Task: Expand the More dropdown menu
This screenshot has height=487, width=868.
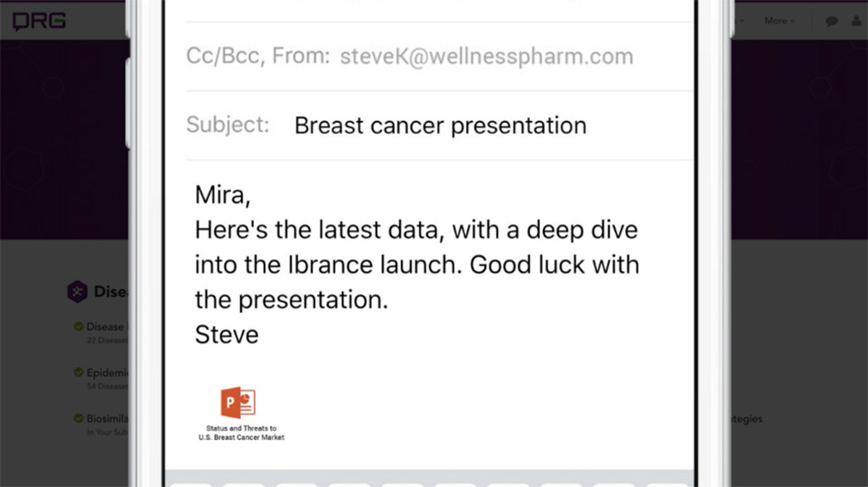Action: click(x=779, y=21)
